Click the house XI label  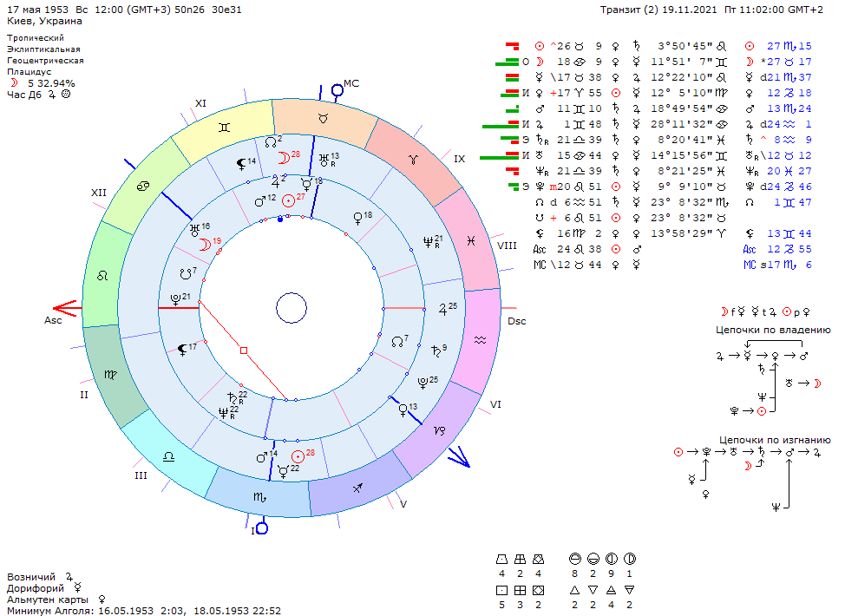tap(201, 103)
